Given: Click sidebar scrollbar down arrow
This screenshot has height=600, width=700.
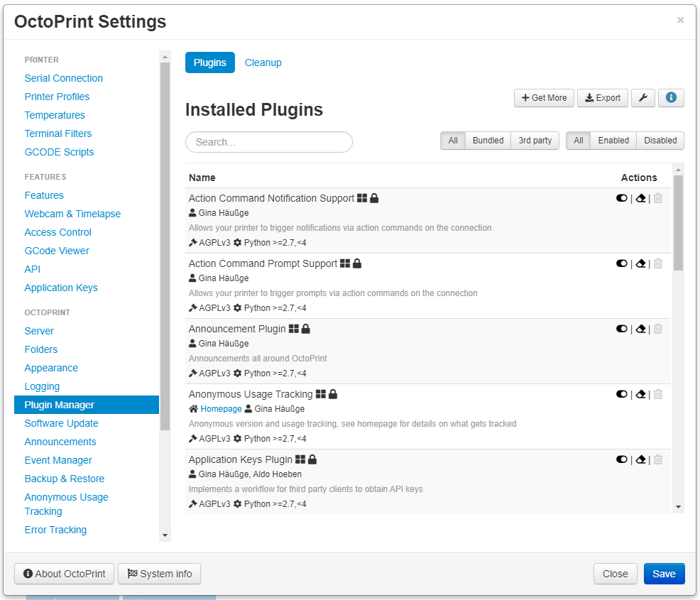Looking at the screenshot, I should tap(165, 535).
